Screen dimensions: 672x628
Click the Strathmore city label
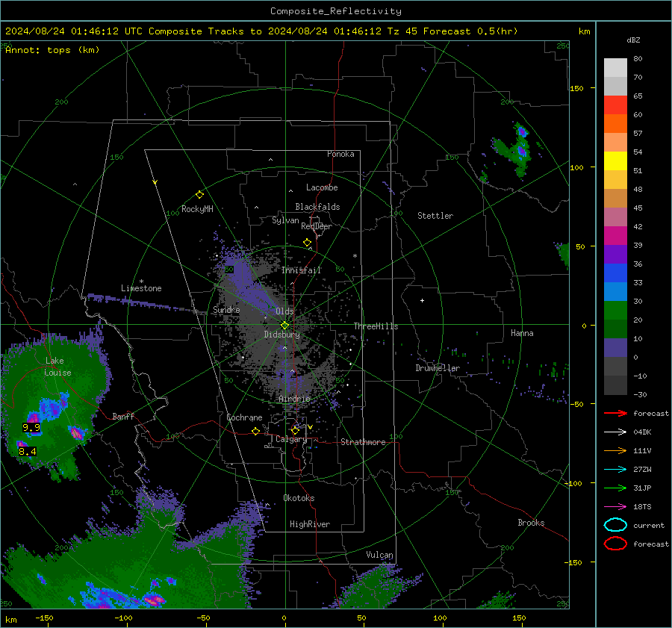pos(363,442)
